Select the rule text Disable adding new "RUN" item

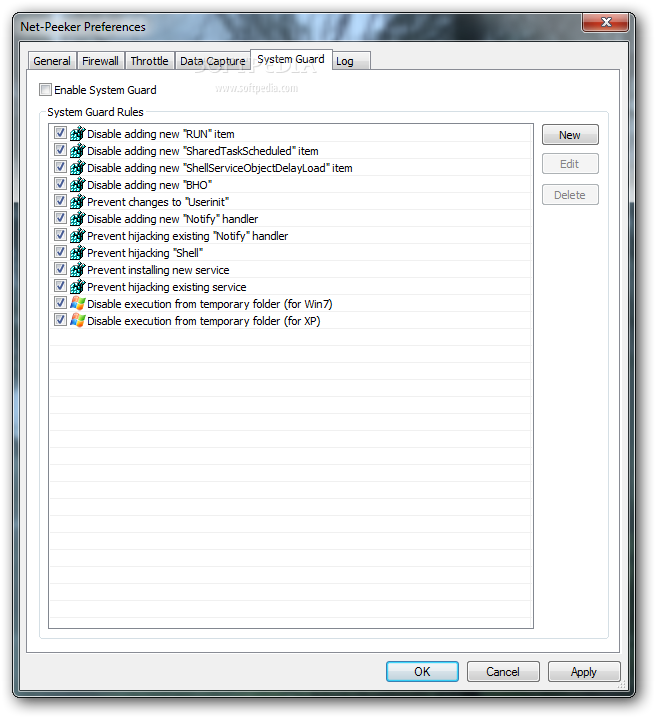161,134
